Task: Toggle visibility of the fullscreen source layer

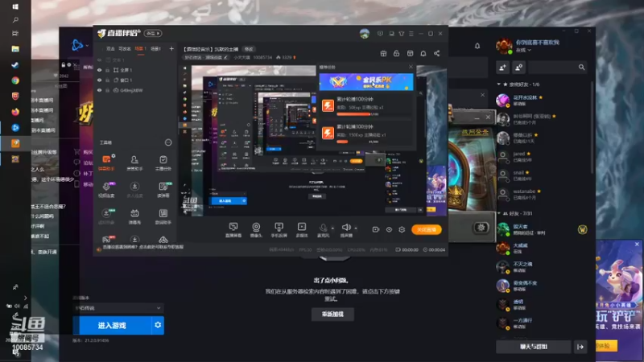Action: (x=99, y=70)
